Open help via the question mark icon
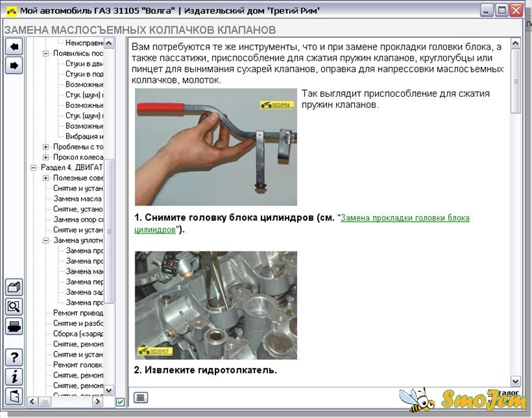The height and width of the screenshot is (418, 532). 14,357
